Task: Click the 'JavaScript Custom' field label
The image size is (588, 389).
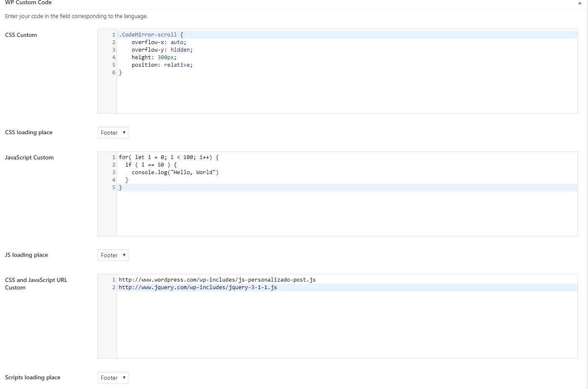Action: (x=29, y=157)
